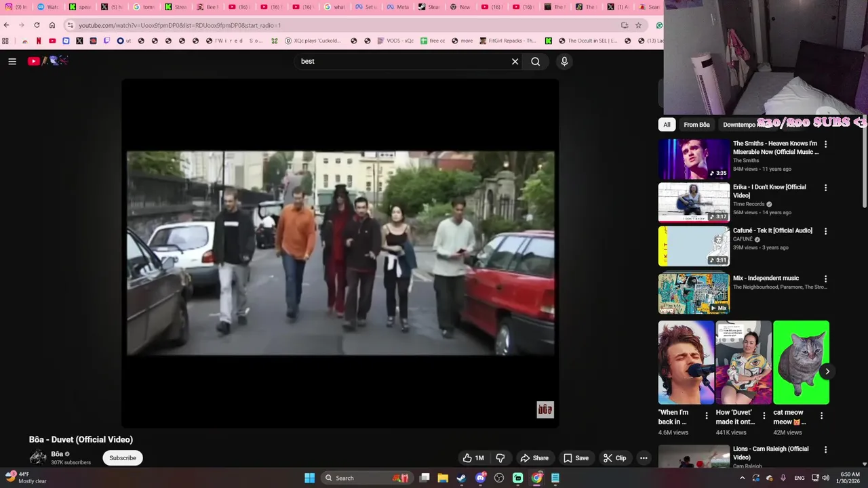Select the 'All' filter chip

coord(667,124)
